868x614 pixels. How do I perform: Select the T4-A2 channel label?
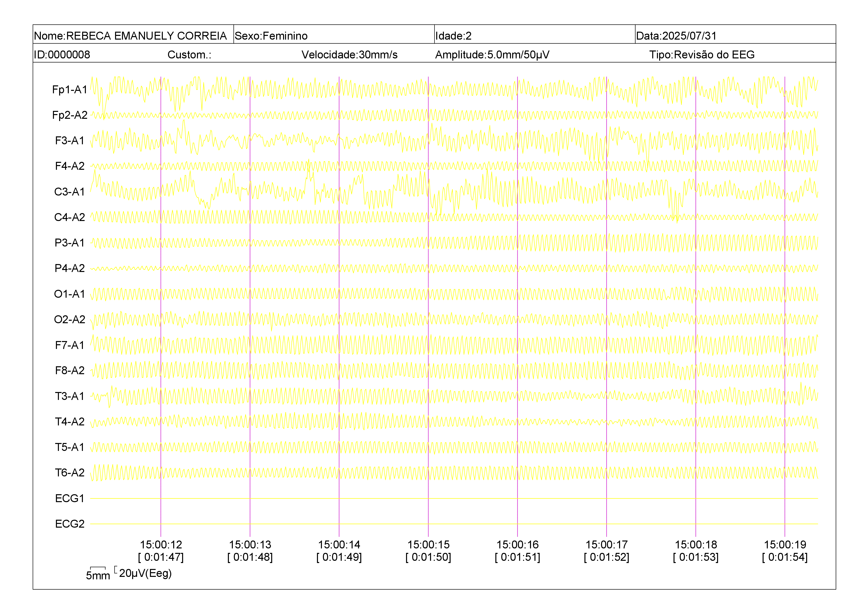pos(70,421)
